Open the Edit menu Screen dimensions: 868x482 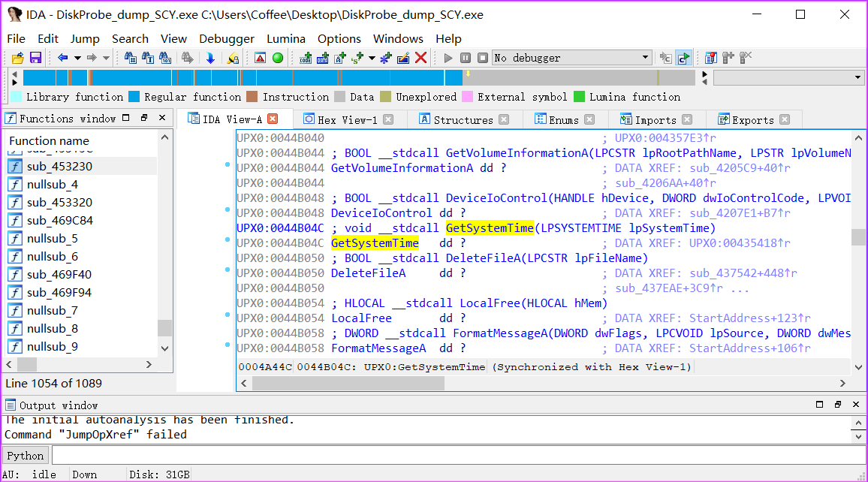click(x=47, y=39)
